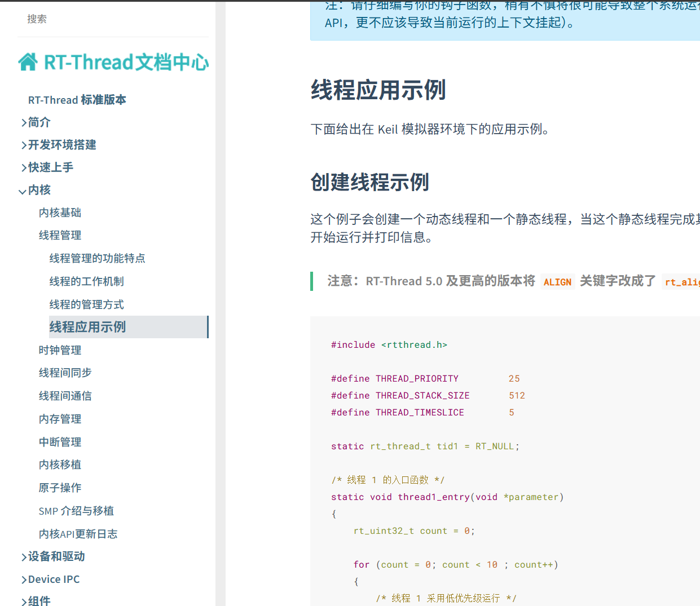Open the 内存管理 page
Screen dimensions: 700x606
click(x=60, y=419)
